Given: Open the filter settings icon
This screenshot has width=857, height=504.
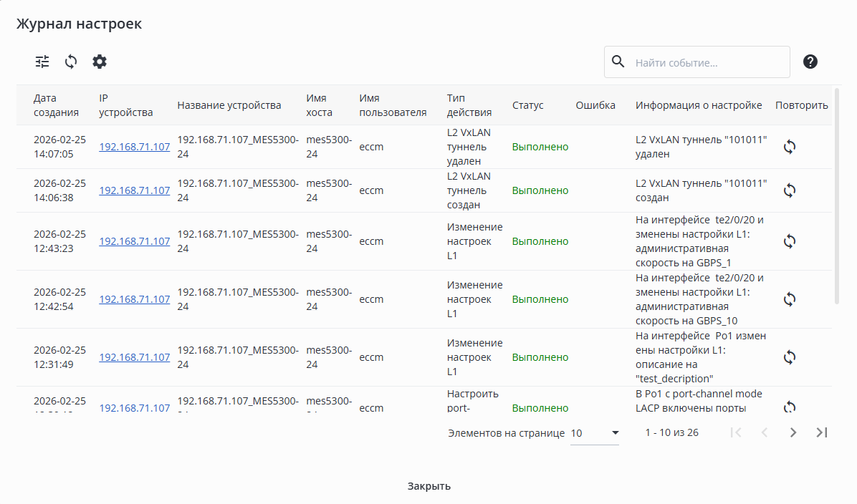Looking at the screenshot, I should pyautogui.click(x=43, y=62).
